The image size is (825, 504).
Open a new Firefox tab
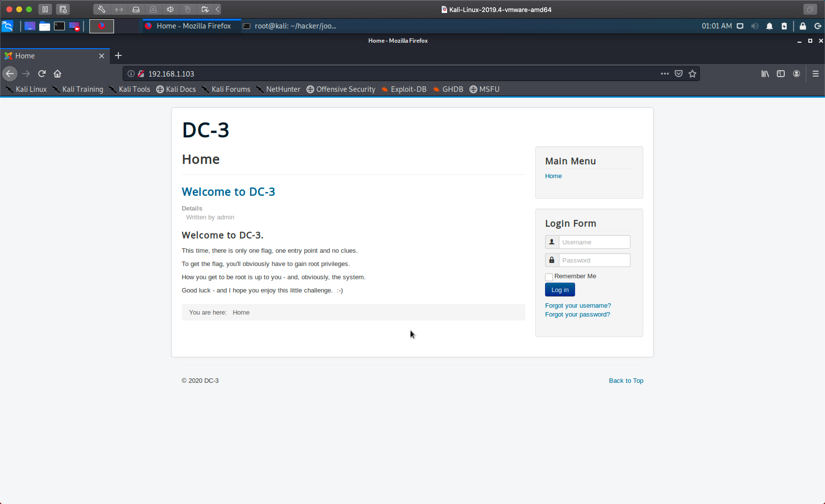118,55
